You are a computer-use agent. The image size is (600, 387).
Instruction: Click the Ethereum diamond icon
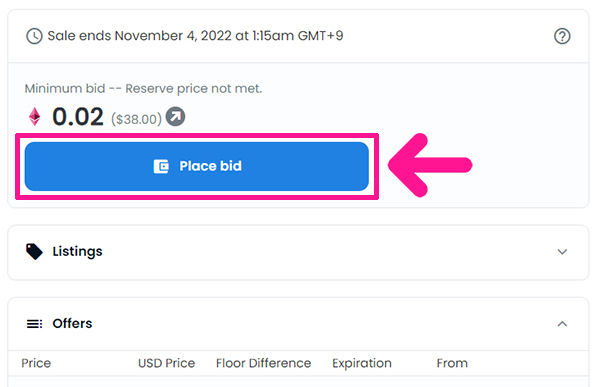(x=34, y=116)
